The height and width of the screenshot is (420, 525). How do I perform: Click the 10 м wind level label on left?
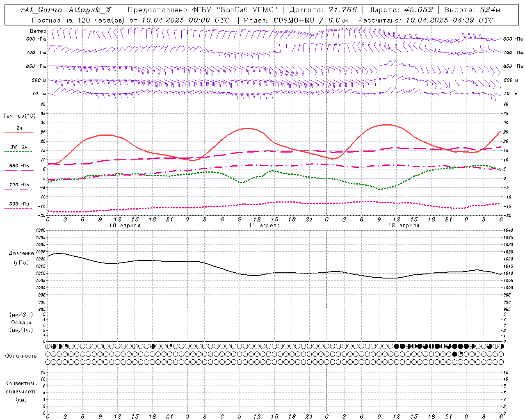(39, 94)
